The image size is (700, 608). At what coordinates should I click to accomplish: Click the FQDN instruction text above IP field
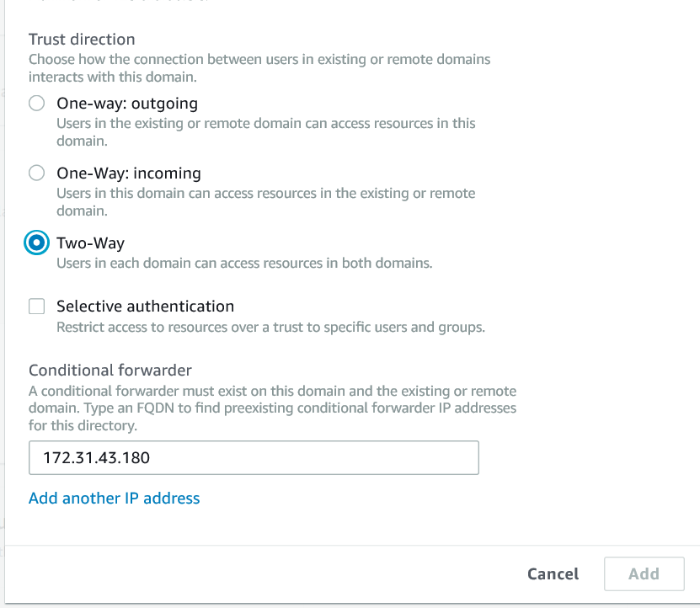tap(272, 408)
